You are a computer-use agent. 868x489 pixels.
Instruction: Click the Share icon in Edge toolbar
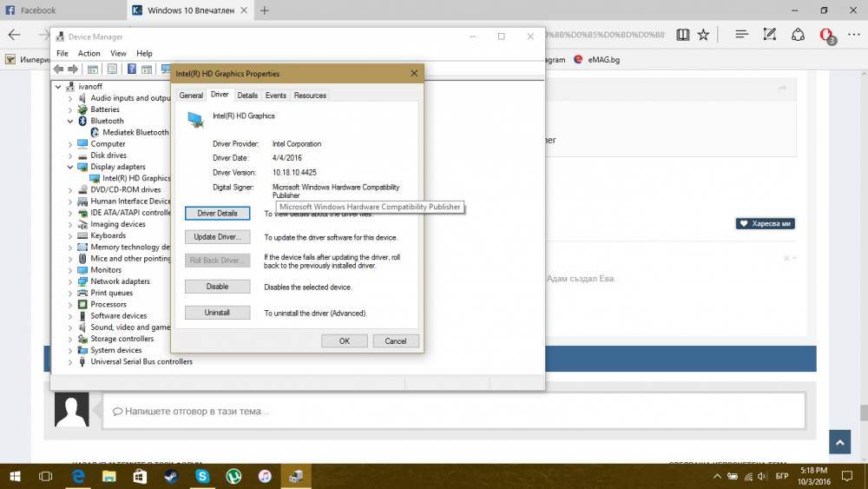click(x=798, y=35)
